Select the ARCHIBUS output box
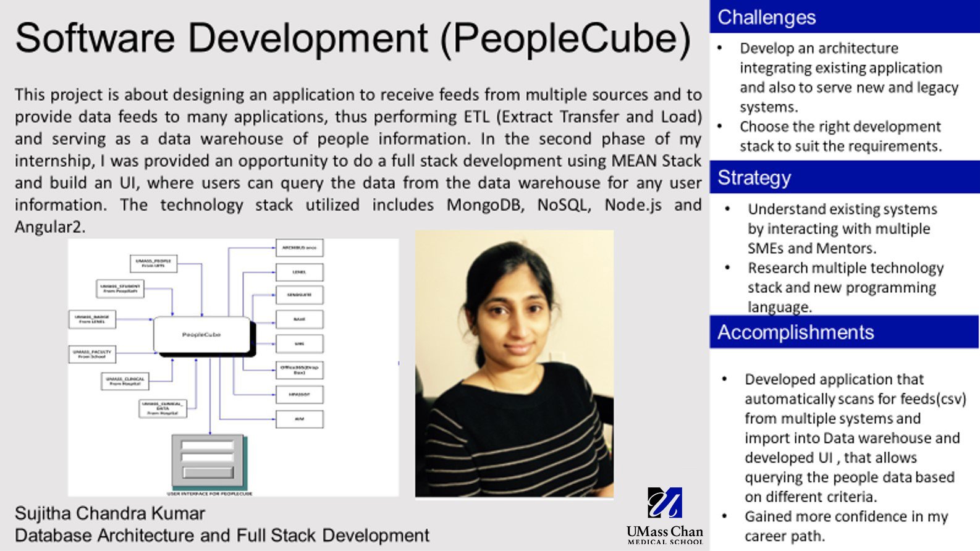The height and width of the screenshot is (551, 980). pos(299,248)
